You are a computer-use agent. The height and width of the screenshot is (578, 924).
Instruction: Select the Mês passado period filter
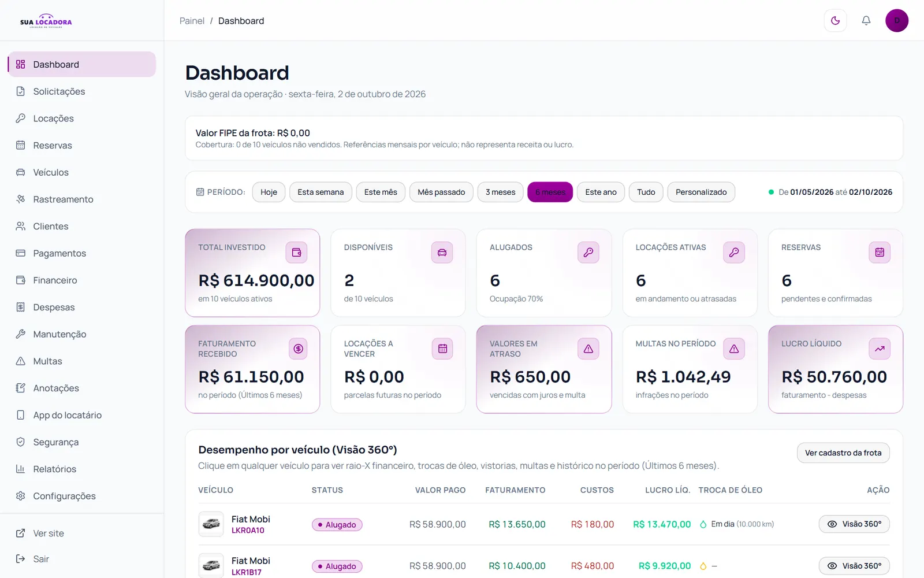(x=441, y=192)
